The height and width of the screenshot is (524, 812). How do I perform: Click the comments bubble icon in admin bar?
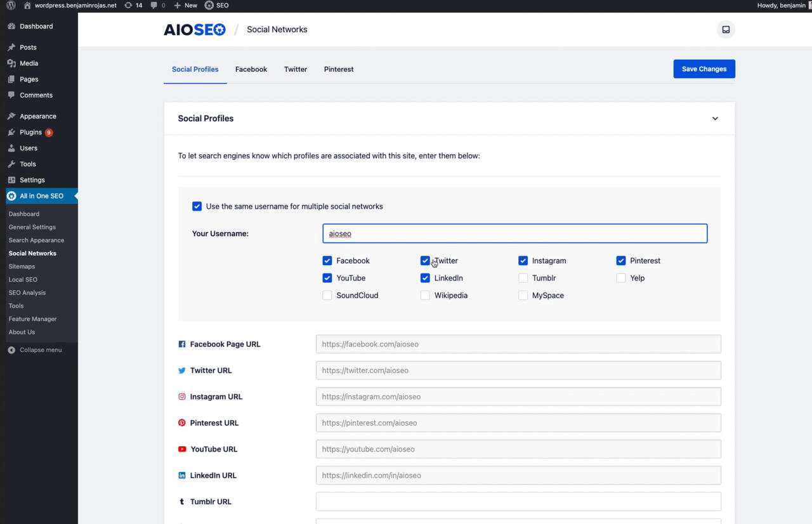(154, 5)
